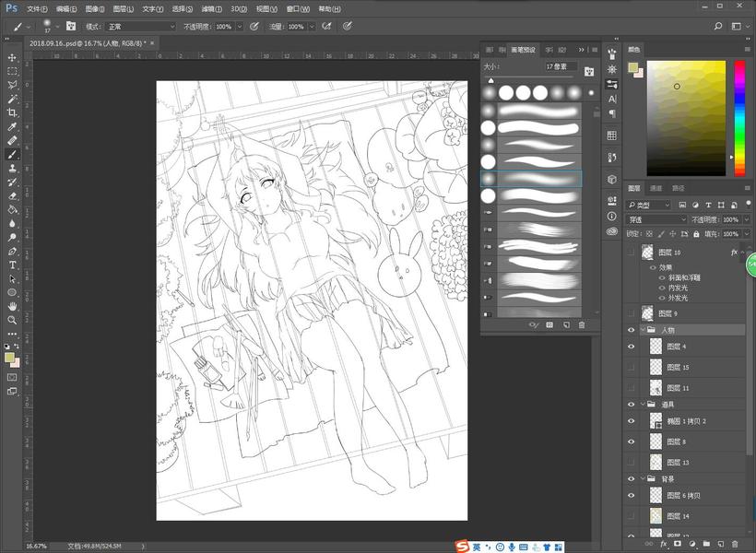Open layer filter 类型 dropdown
This screenshot has width=756, height=553.
(x=649, y=205)
